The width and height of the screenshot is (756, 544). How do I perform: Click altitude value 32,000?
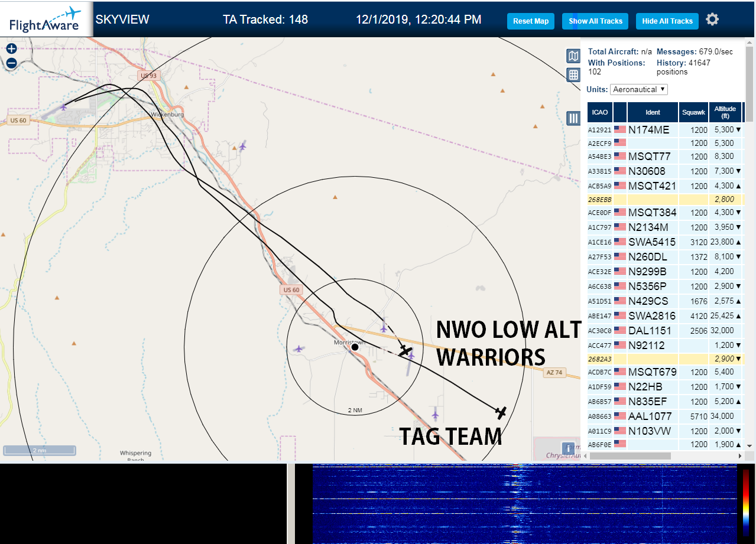click(722, 330)
